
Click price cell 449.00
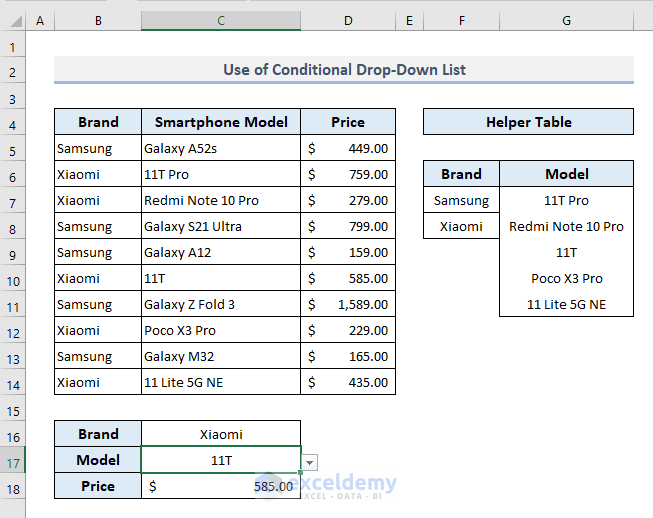click(348, 148)
